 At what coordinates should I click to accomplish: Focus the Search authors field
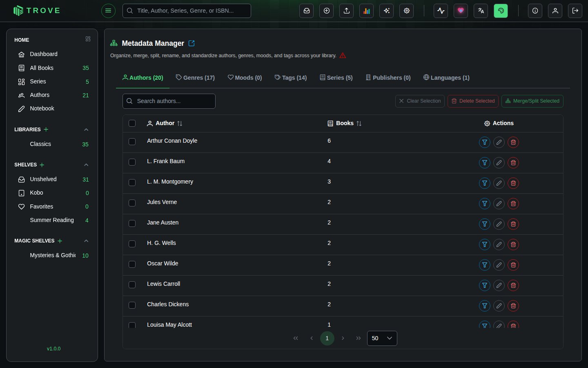[x=169, y=101]
